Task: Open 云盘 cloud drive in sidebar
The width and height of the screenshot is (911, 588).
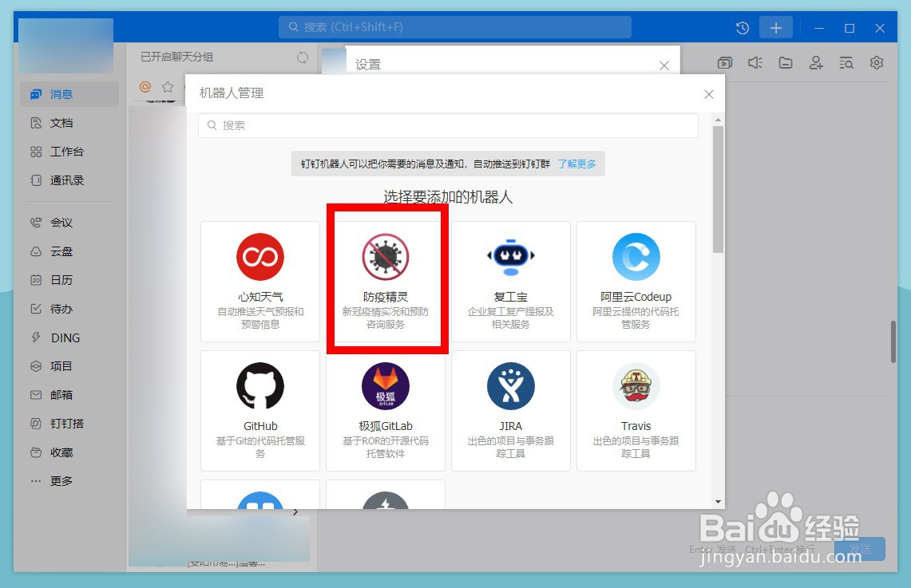Action: pos(51,251)
